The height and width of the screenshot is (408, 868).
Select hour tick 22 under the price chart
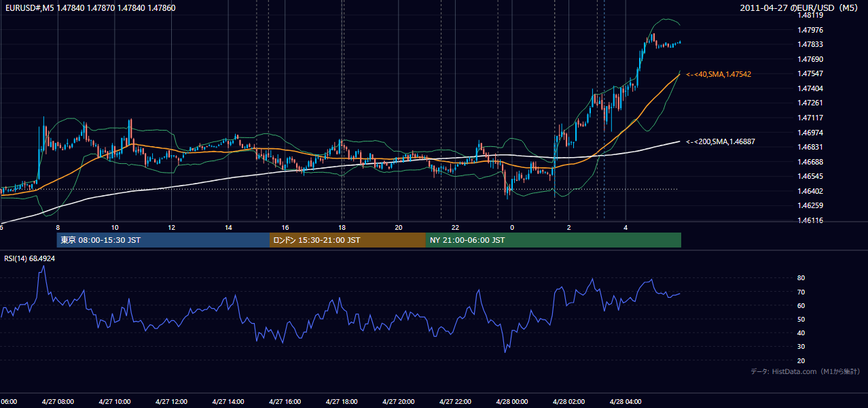pyautogui.click(x=455, y=228)
